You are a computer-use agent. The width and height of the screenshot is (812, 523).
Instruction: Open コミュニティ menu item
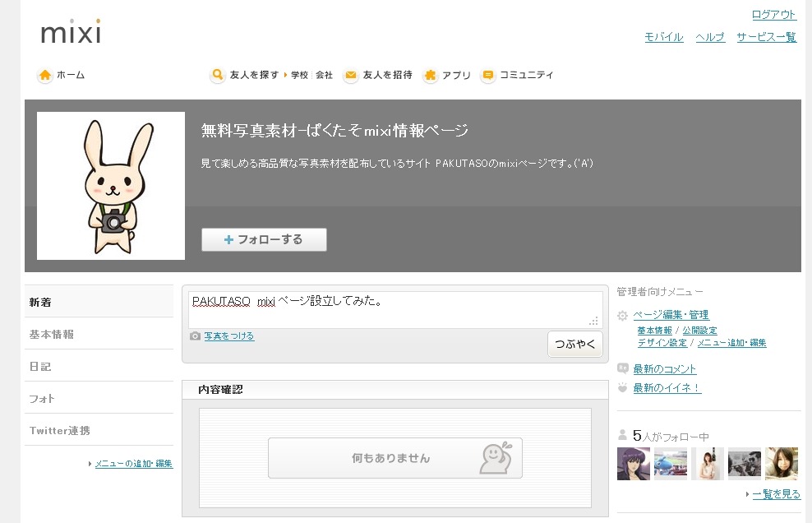(526, 75)
